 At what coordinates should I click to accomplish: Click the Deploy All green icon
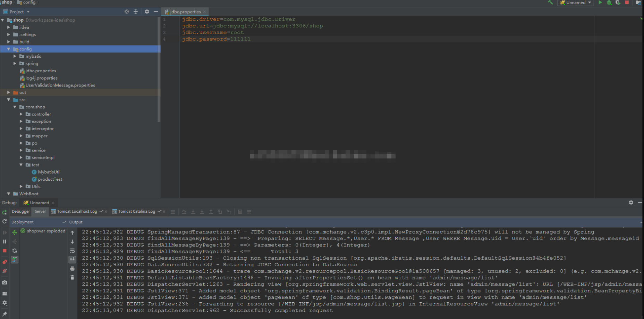15,233
